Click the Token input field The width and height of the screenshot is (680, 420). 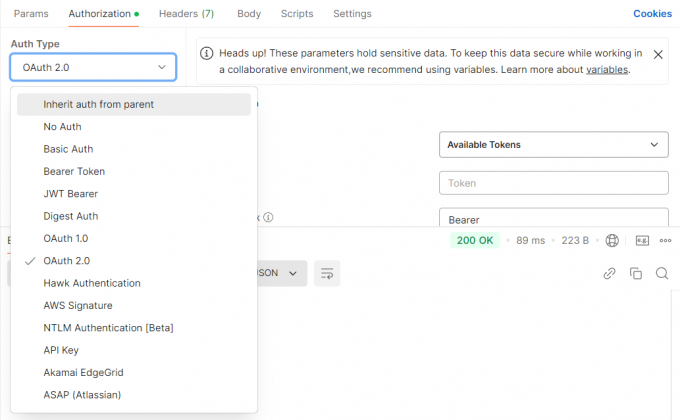[x=553, y=183]
